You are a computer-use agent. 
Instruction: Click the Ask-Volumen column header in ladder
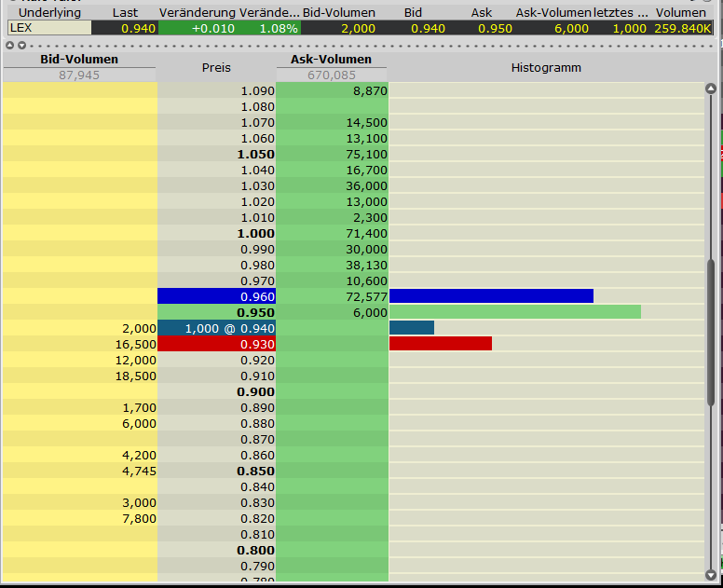click(331, 60)
